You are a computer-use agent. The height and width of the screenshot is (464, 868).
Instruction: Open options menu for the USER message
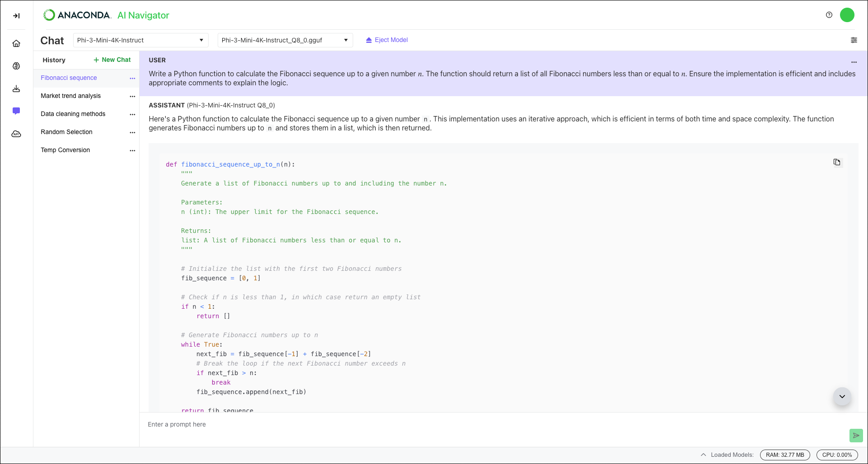(x=854, y=62)
